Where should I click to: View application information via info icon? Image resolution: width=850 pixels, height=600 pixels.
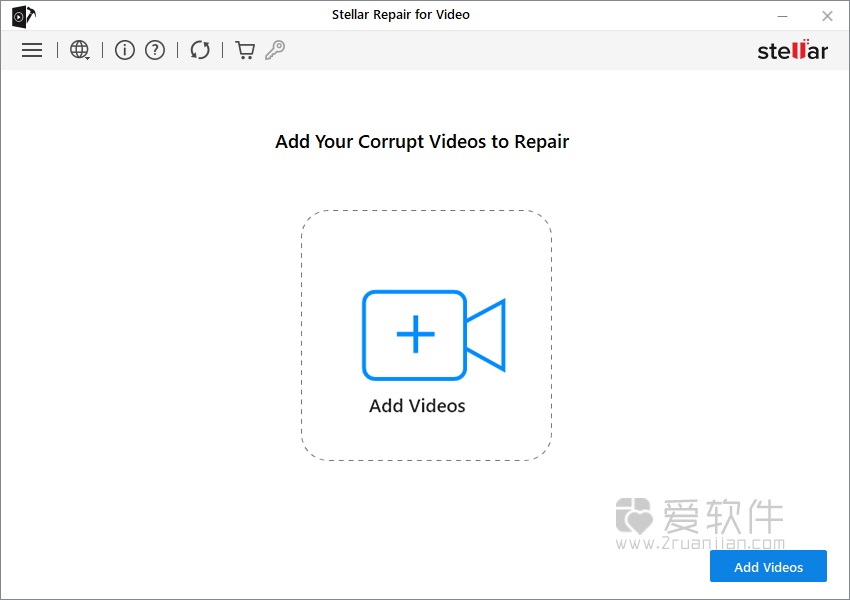tap(124, 50)
